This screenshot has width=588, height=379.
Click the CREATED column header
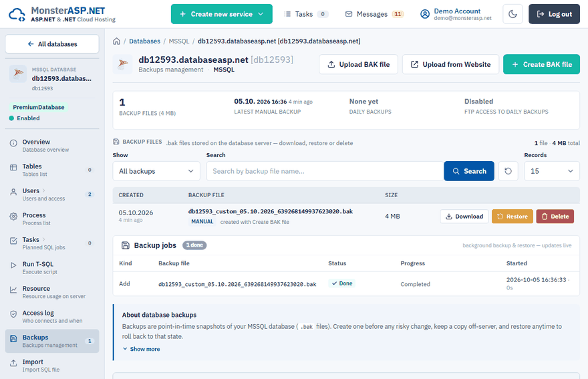[x=131, y=195]
